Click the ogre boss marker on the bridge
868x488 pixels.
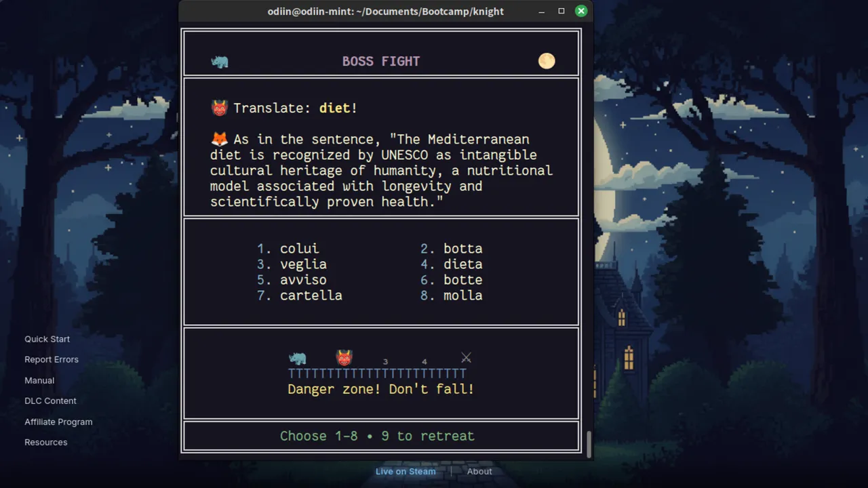(344, 357)
